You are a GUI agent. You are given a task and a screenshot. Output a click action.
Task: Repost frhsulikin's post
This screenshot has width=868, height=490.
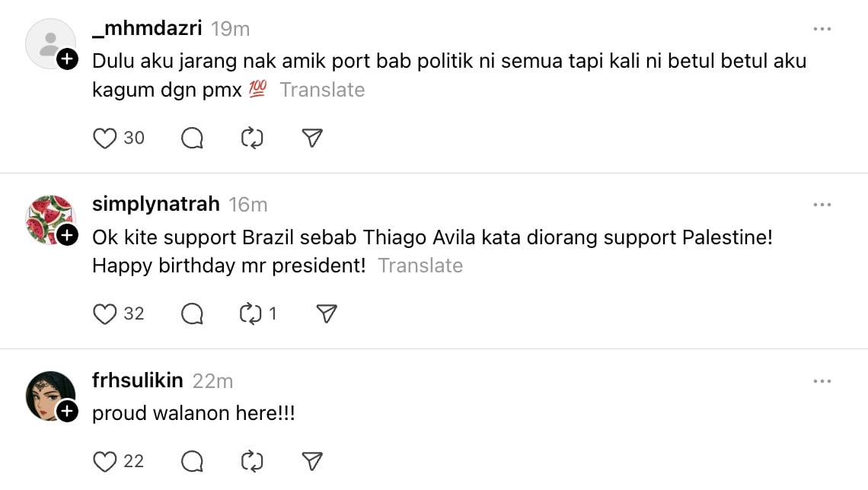tap(251, 461)
